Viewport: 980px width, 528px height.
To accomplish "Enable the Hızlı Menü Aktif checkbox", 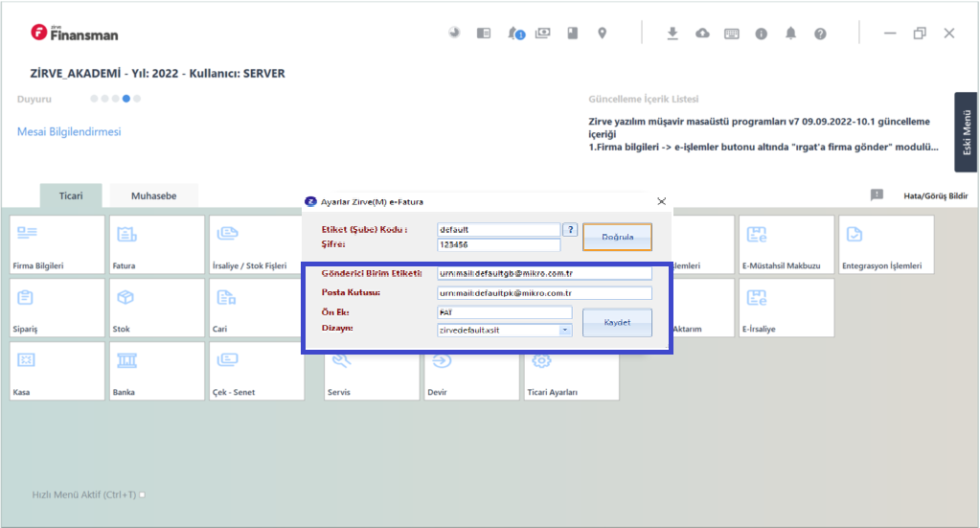I will [143, 494].
